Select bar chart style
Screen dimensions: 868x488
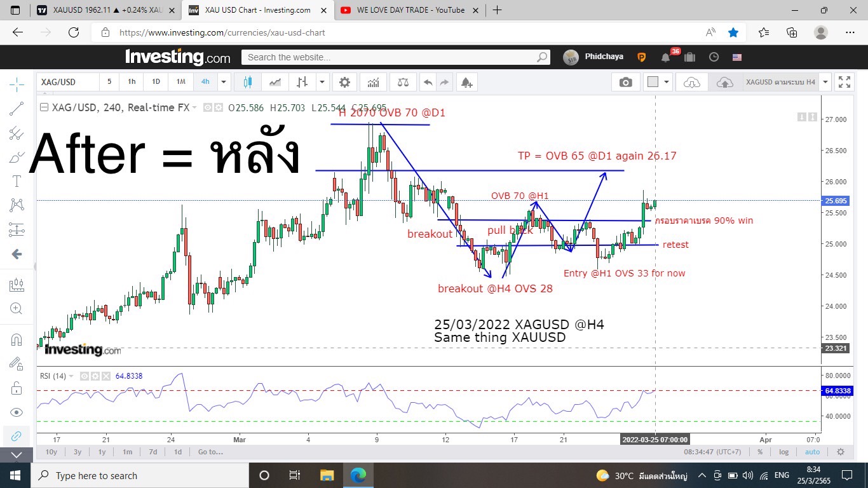click(x=302, y=82)
